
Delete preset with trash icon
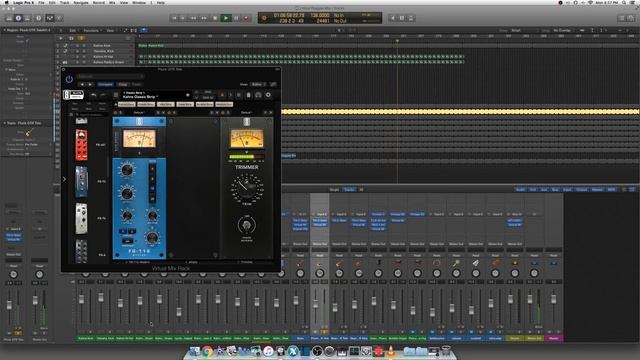coord(248,95)
